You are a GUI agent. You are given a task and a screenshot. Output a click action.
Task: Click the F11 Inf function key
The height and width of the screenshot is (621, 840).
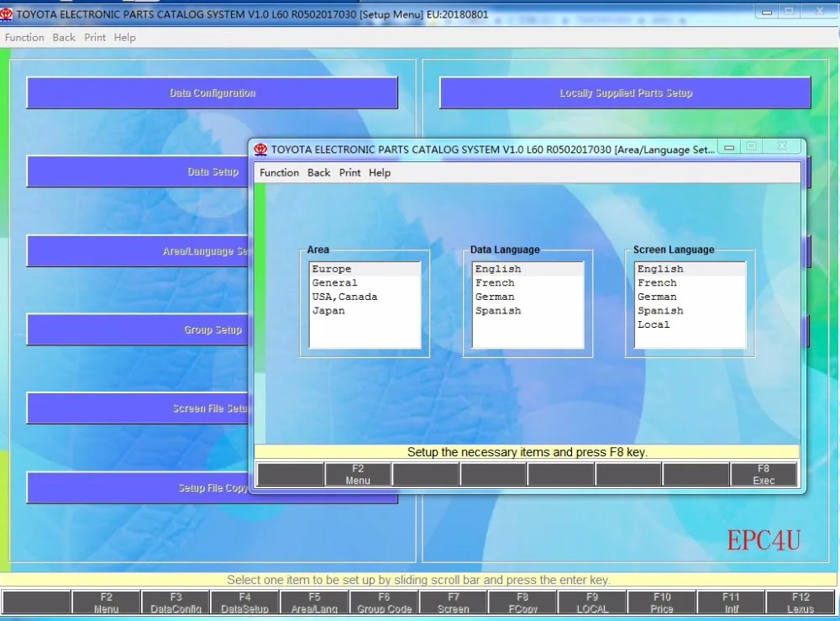tap(732, 603)
